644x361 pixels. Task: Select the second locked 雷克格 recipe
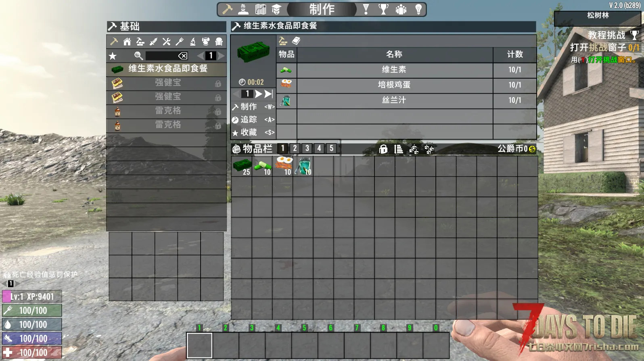point(166,125)
